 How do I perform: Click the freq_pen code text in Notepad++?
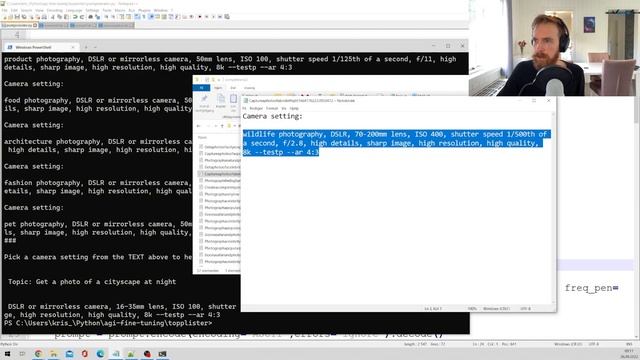pos(591,288)
